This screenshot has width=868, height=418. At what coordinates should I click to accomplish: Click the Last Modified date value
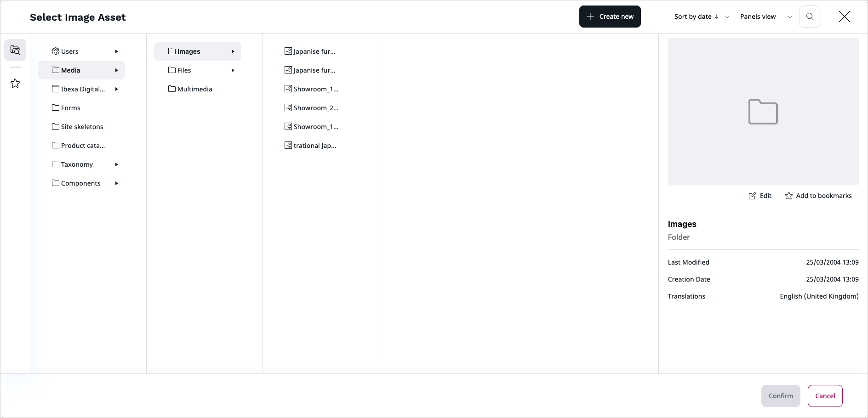tap(832, 262)
